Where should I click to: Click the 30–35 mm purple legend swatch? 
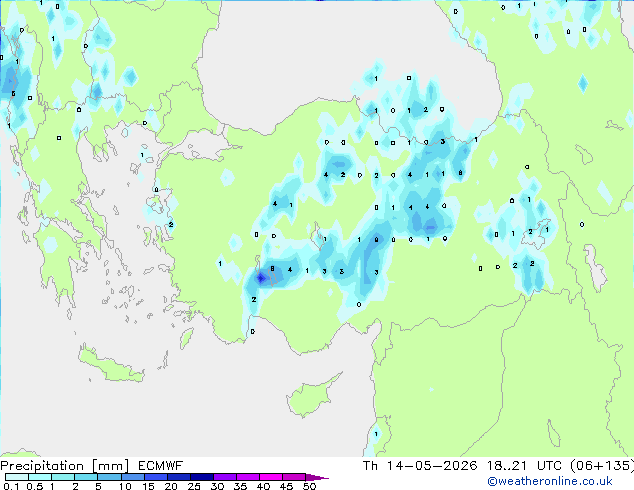tap(225, 477)
